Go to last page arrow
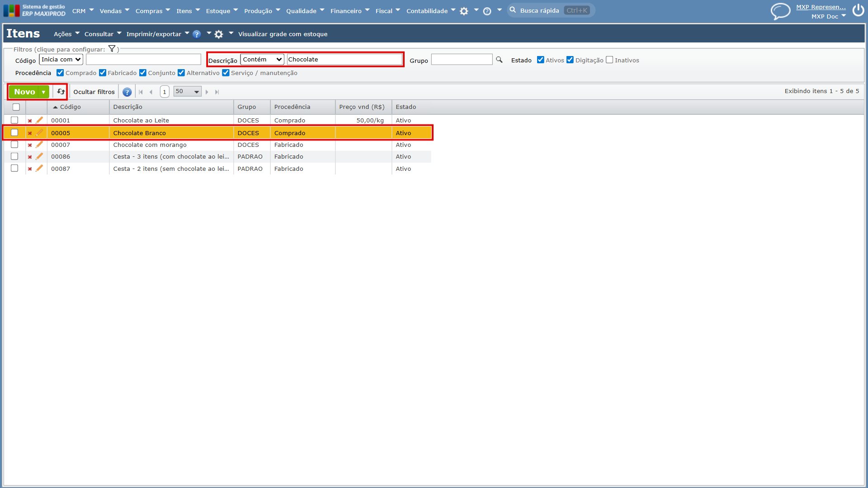This screenshot has height=488, width=868. 217,92
